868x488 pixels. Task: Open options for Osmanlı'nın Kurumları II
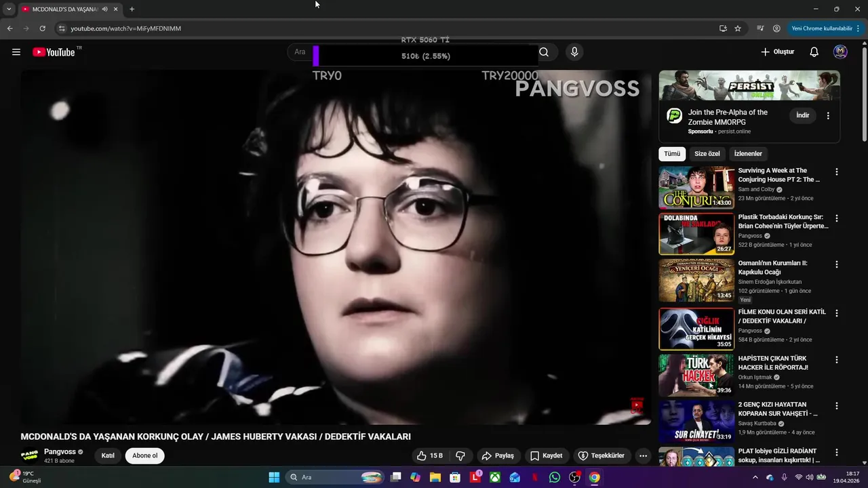[836, 264]
